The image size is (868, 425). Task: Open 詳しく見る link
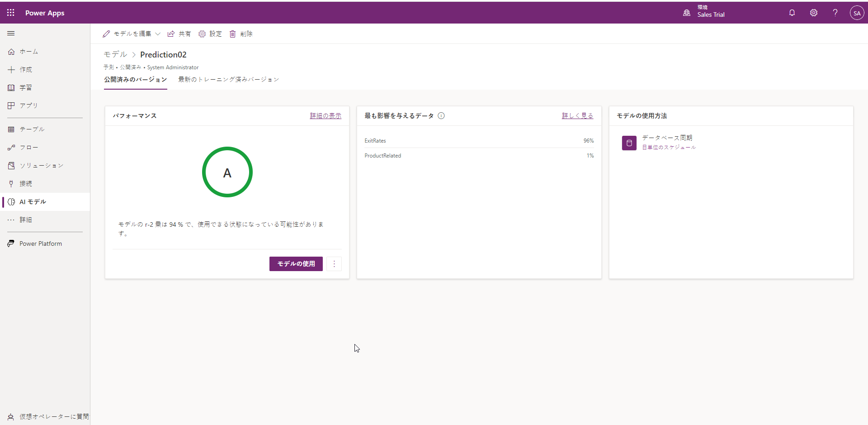[x=577, y=116]
